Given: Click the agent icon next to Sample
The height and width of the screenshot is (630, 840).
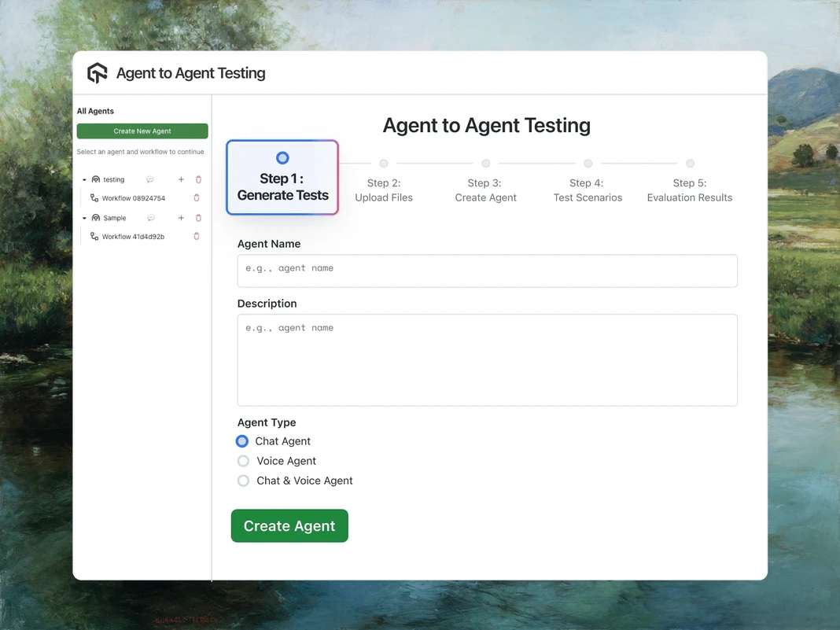Looking at the screenshot, I should pos(96,218).
